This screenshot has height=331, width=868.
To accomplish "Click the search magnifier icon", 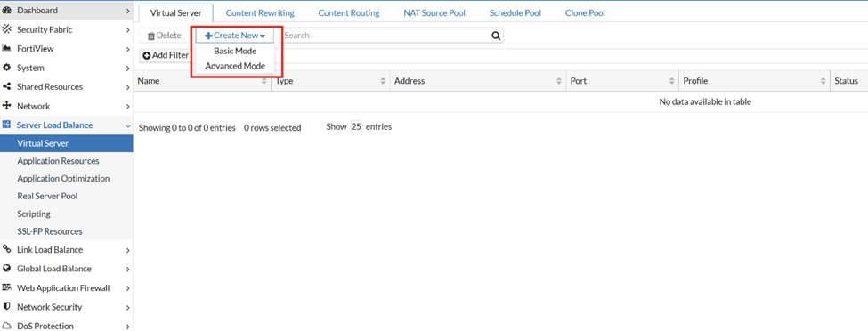I will pos(496,36).
